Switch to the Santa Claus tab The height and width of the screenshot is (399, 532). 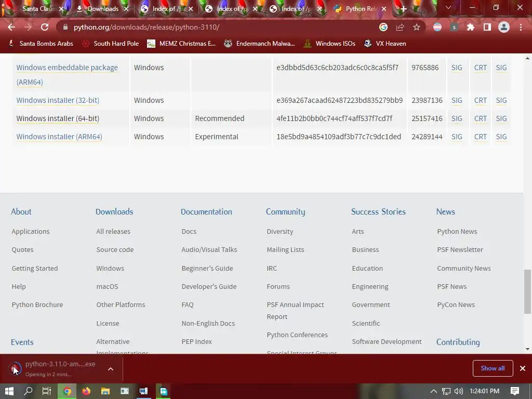(x=36, y=9)
